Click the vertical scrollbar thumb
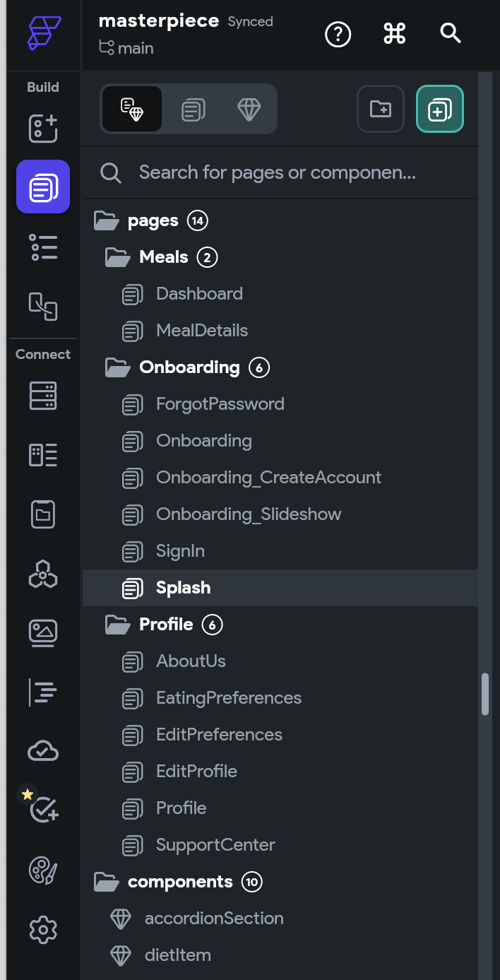The image size is (500, 980). (x=485, y=695)
